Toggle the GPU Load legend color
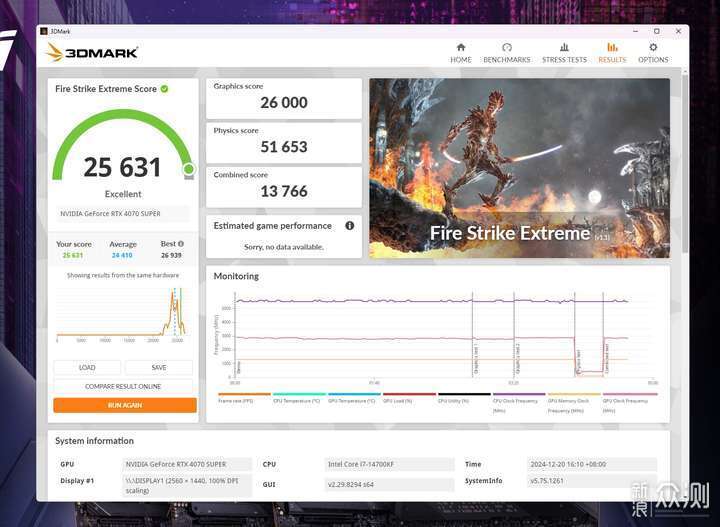720x527 pixels. click(409, 394)
